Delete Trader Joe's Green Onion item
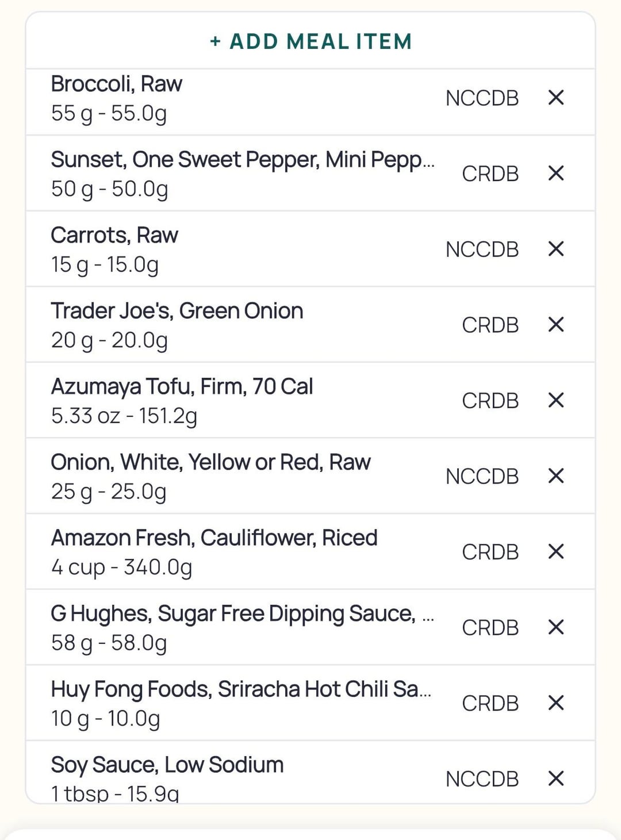Image resolution: width=621 pixels, height=840 pixels. pos(555,324)
